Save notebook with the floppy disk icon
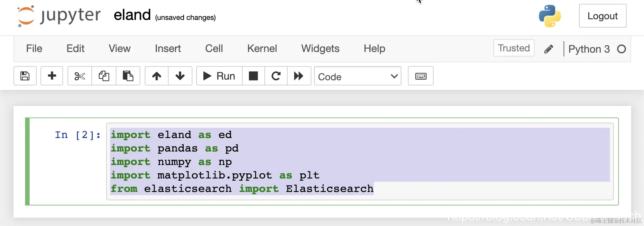 click(x=25, y=76)
